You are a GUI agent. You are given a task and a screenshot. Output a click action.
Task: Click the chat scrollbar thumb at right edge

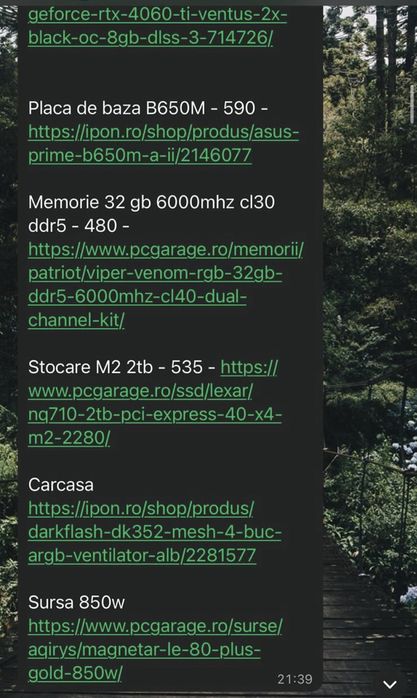tap(413, 103)
